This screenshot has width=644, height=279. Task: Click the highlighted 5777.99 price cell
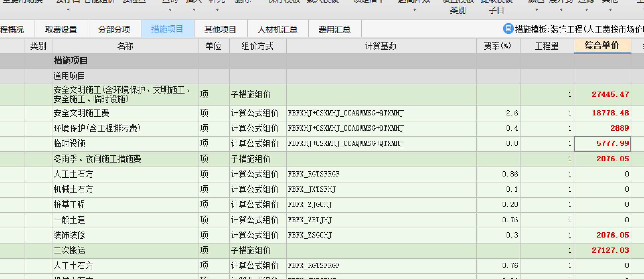coord(603,144)
